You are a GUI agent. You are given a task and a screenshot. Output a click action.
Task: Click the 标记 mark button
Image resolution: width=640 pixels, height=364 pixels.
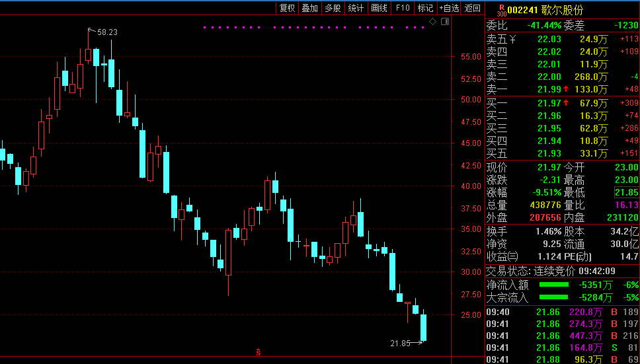tap(425, 8)
